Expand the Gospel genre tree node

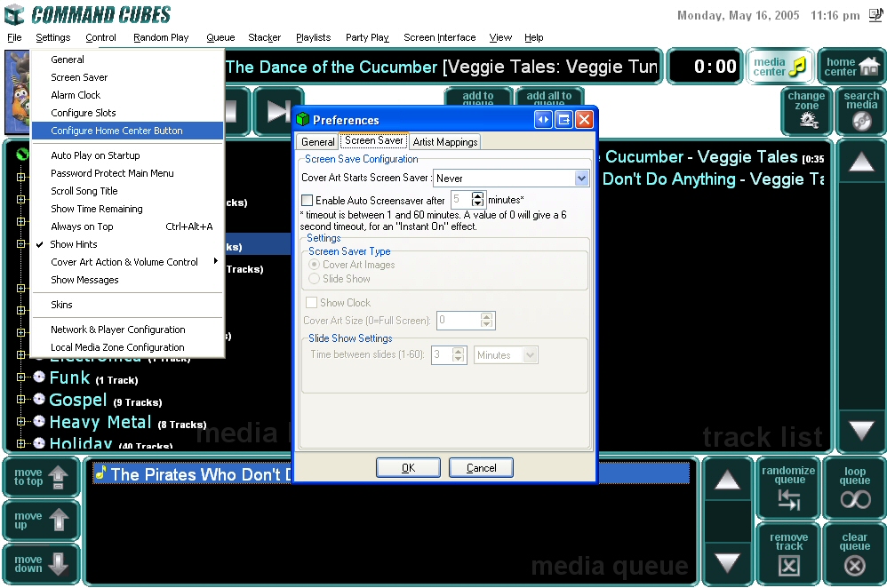[21, 401]
